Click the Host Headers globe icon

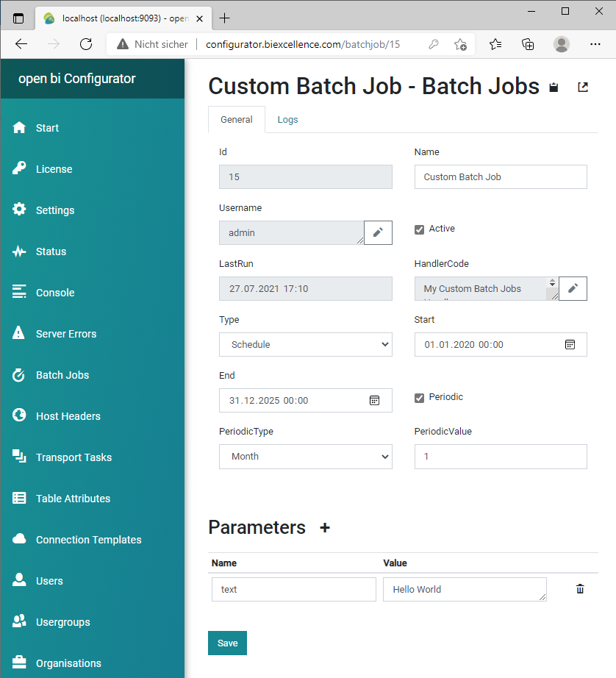click(x=19, y=415)
